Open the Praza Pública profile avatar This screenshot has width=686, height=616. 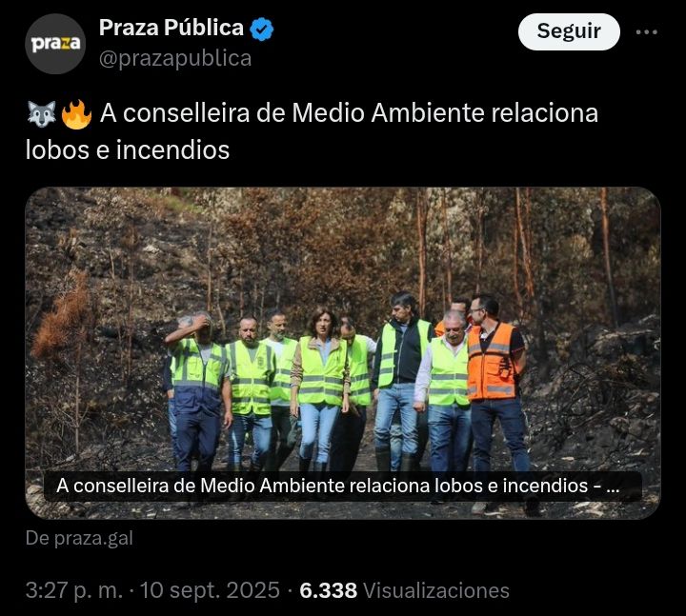pyautogui.click(x=55, y=44)
